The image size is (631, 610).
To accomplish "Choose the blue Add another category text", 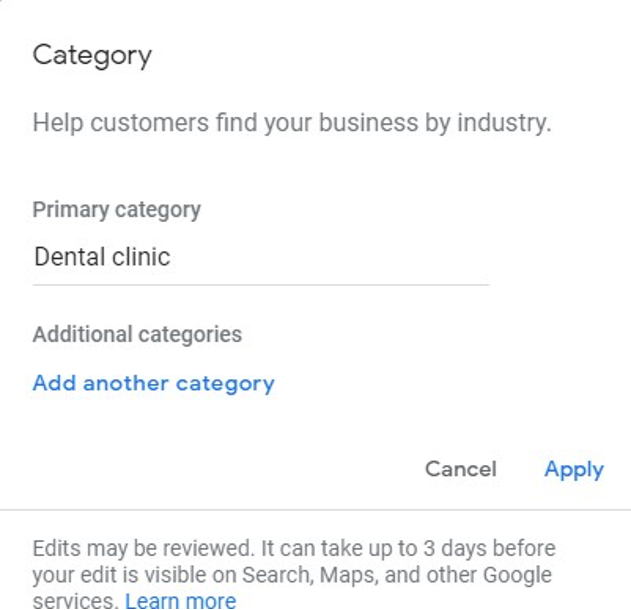I will pyautogui.click(x=153, y=383).
